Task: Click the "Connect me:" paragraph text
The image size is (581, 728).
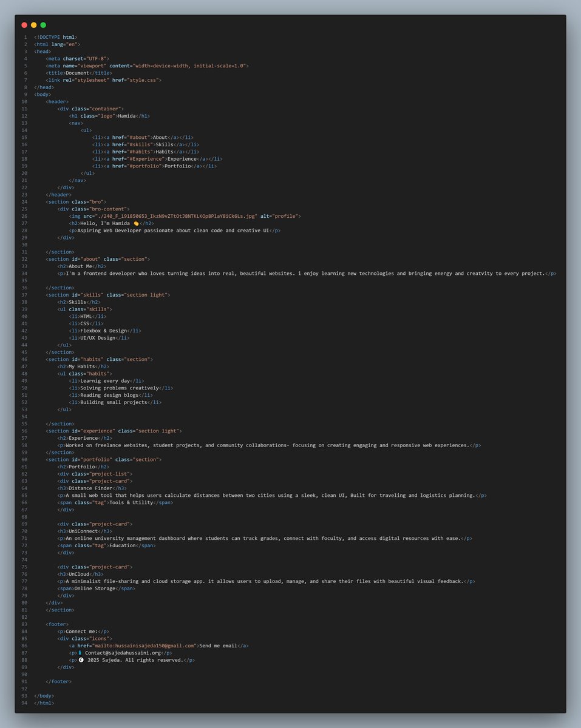Action: coord(81,632)
